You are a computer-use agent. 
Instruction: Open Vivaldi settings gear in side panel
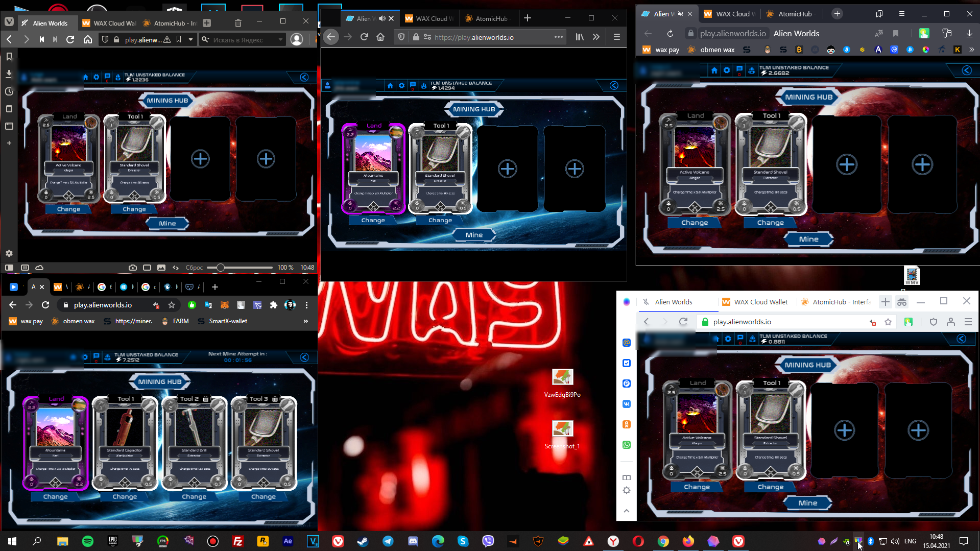coord(9,253)
